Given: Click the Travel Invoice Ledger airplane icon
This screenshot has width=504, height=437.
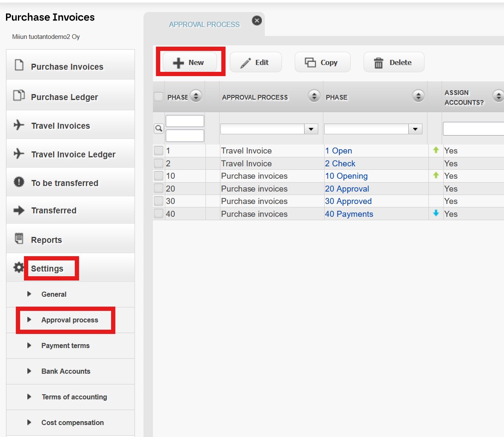Looking at the screenshot, I should (19, 153).
